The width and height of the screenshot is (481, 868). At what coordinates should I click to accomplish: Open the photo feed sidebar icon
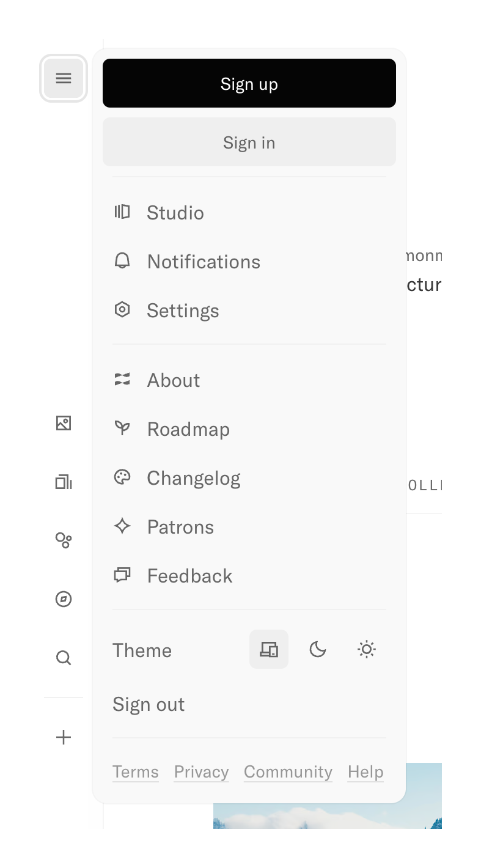pyautogui.click(x=64, y=423)
